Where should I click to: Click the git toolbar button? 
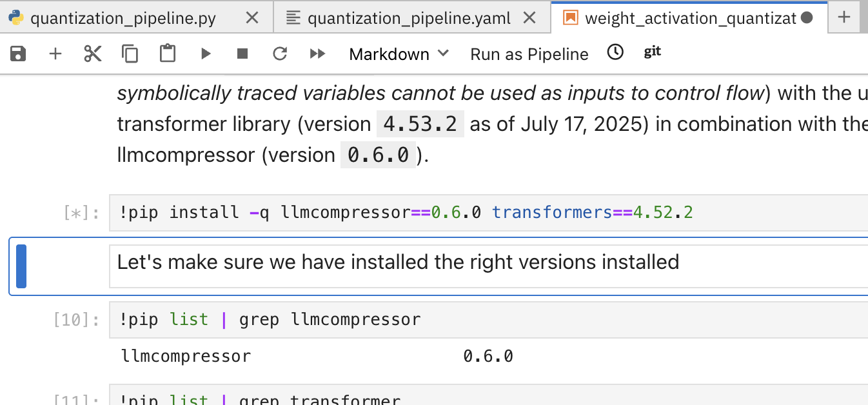tap(653, 52)
